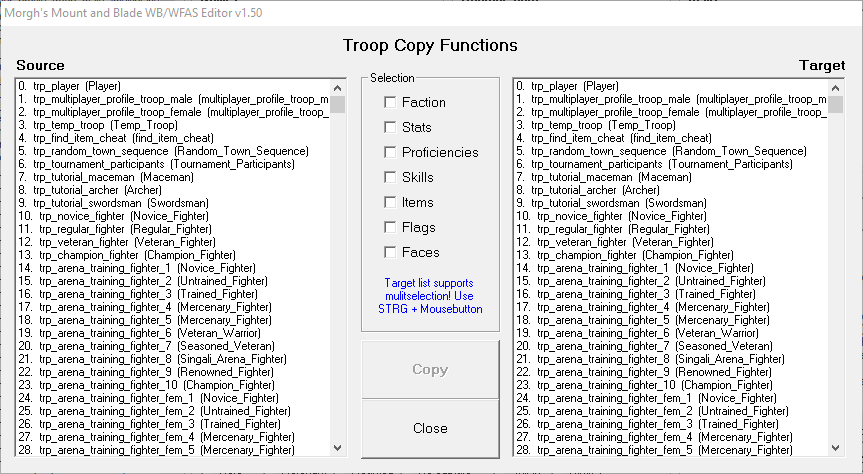Screen dimensions: 863x474
Task: Select trp_novice_fighter in Target list
Action: point(671,216)
